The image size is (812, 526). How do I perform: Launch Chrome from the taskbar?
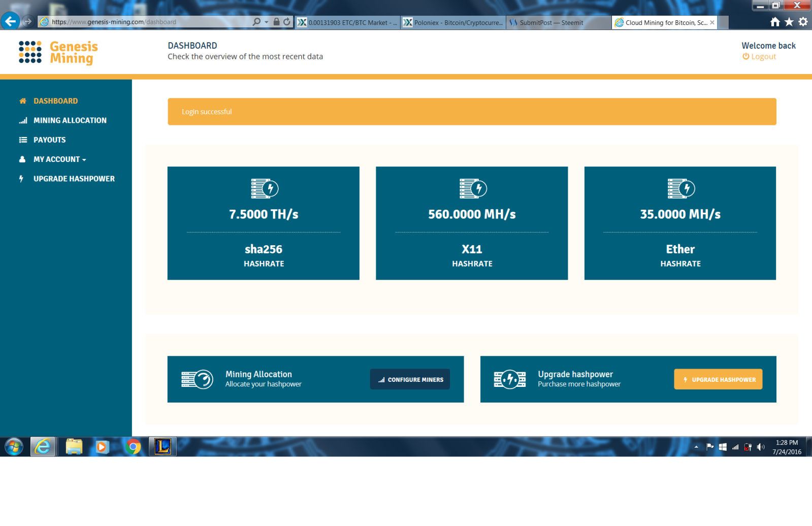tap(133, 447)
